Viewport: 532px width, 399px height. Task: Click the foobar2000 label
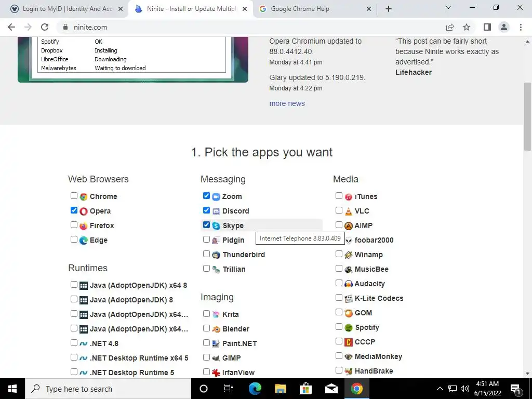click(x=374, y=240)
